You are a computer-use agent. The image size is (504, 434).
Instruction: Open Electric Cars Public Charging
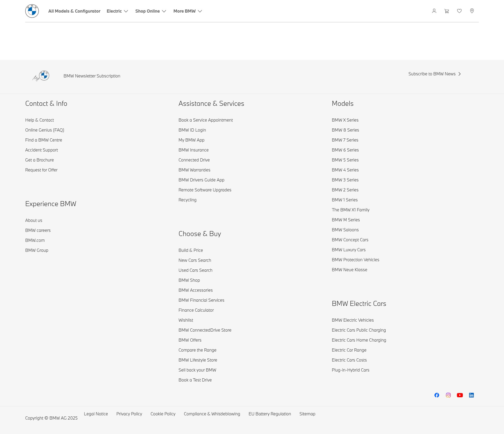coord(359,330)
